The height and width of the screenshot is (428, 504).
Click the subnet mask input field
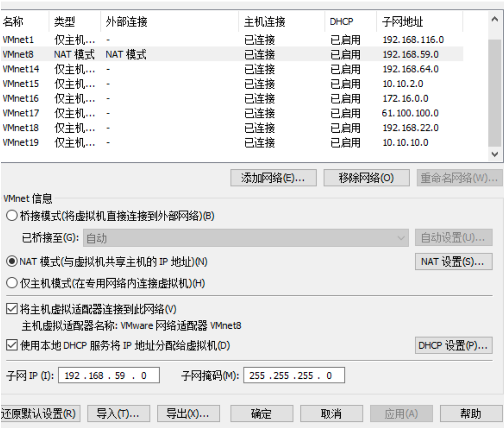tap(294, 376)
